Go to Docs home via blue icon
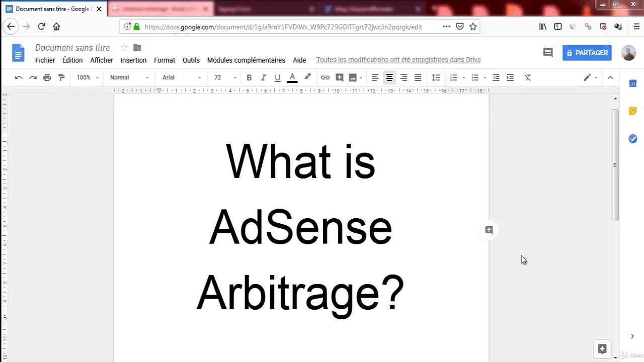 coord(18,53)
